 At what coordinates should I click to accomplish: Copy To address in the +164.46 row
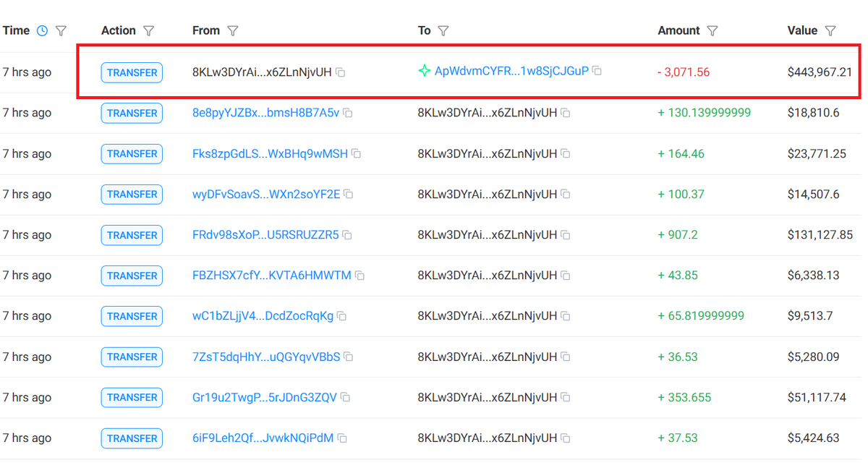[566, 154]
